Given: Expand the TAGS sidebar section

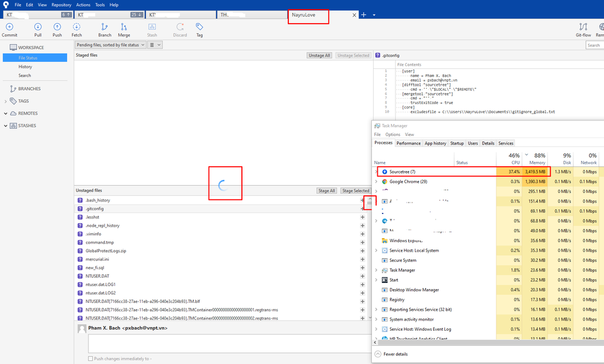Looking at the screenshot, I should point(5,102).
